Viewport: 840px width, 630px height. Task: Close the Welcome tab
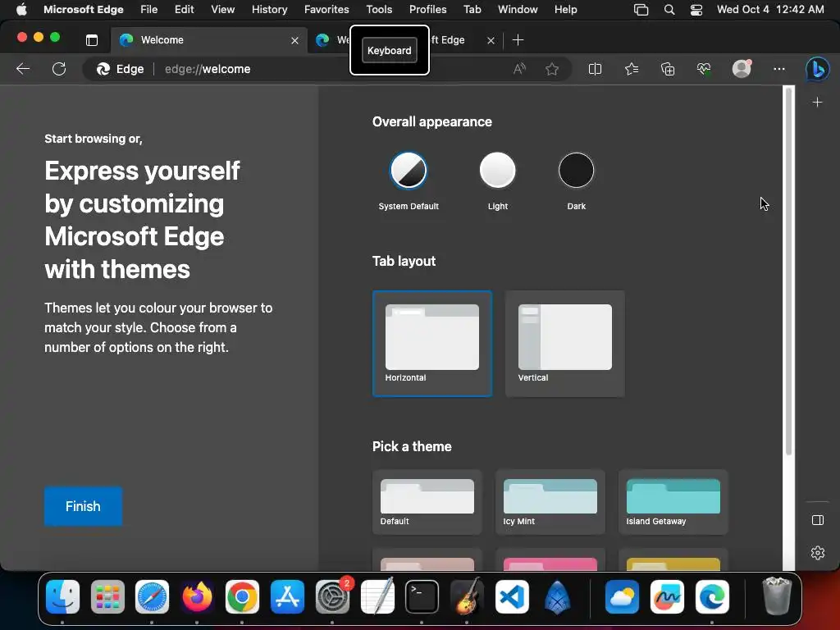click(x=294, y=40)
